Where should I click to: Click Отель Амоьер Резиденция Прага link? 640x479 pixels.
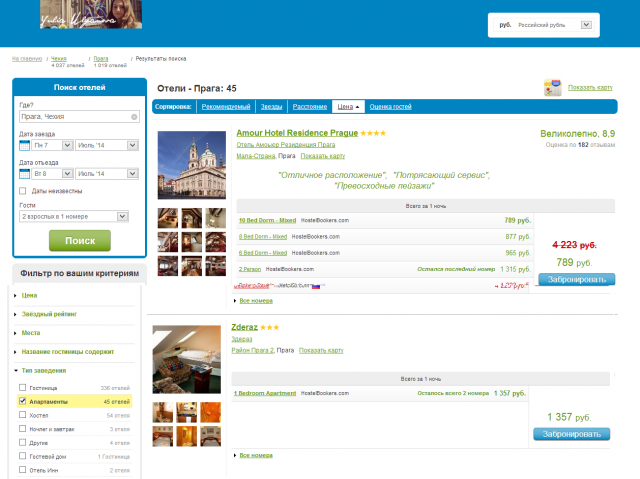click(286, 145)
